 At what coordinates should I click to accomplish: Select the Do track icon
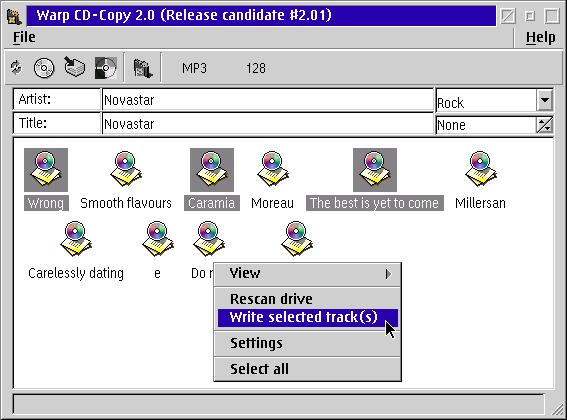point(209,239)
